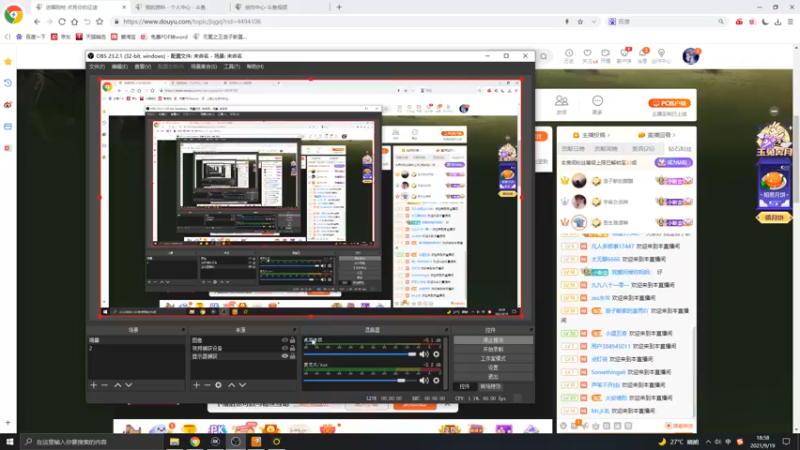
Task: Go to browser home page icon
Action: [74, 21]
